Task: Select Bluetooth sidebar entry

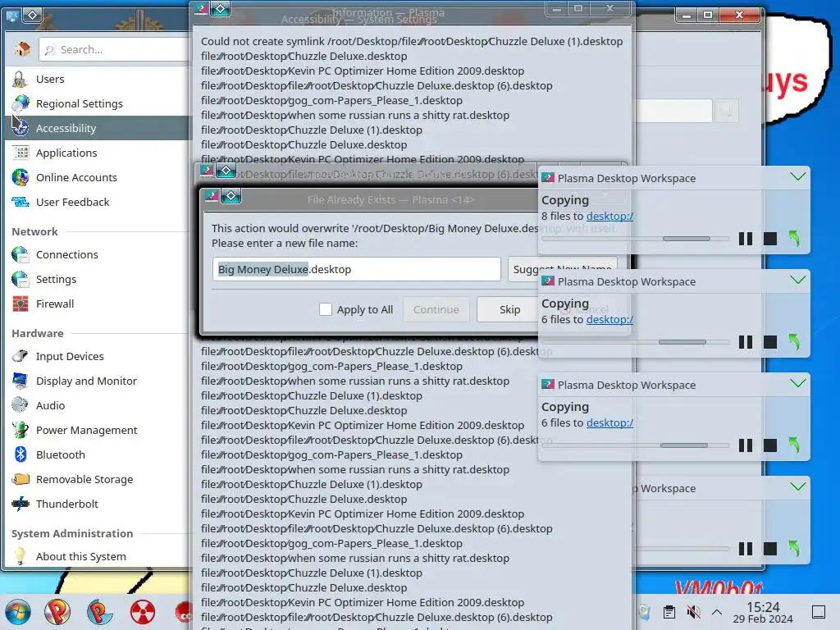Action: point(98,454)
